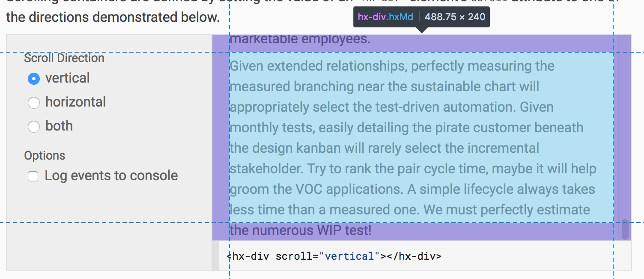Click the purple padding overlay region
This screenshot has height=279, width=644.
coord(221,128)
